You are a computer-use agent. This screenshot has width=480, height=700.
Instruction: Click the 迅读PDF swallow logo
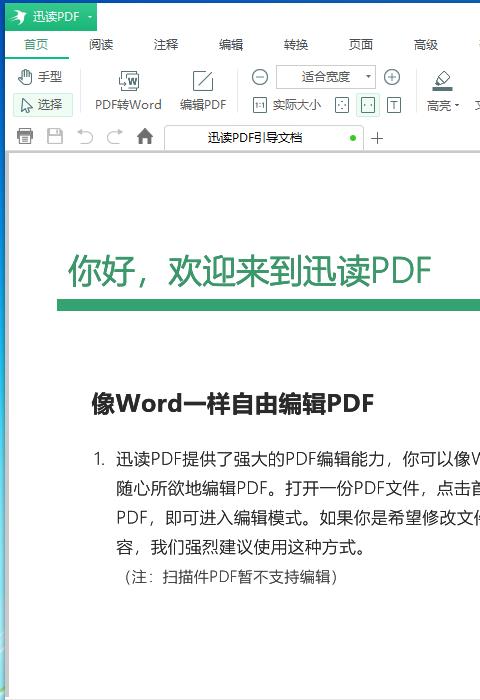coord(19,17)
